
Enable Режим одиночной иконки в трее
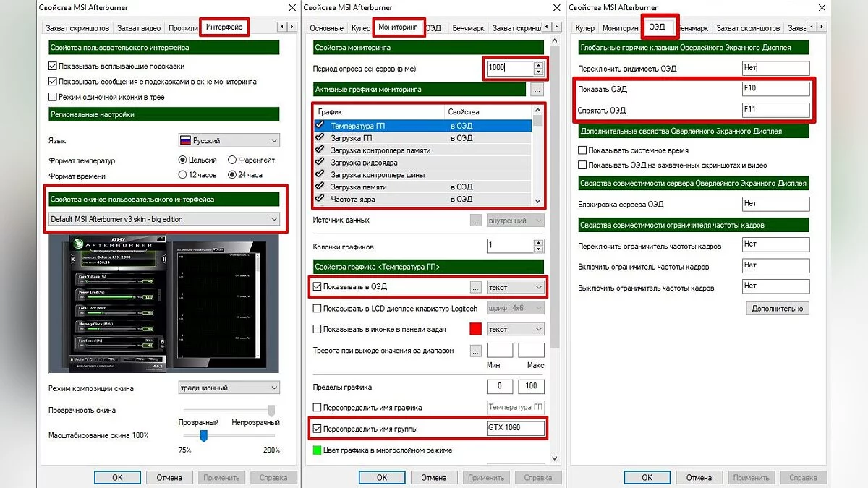point(53,97)
